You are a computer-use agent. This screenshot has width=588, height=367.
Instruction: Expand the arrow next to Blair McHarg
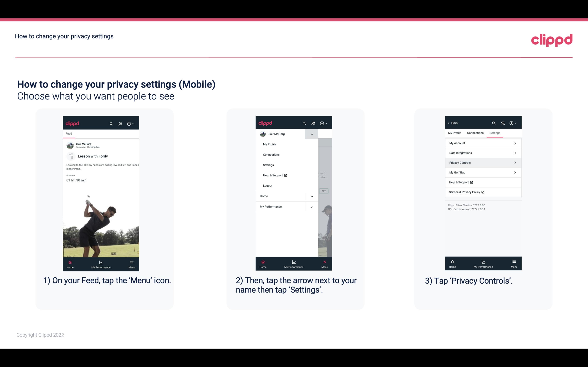(311, 134)
